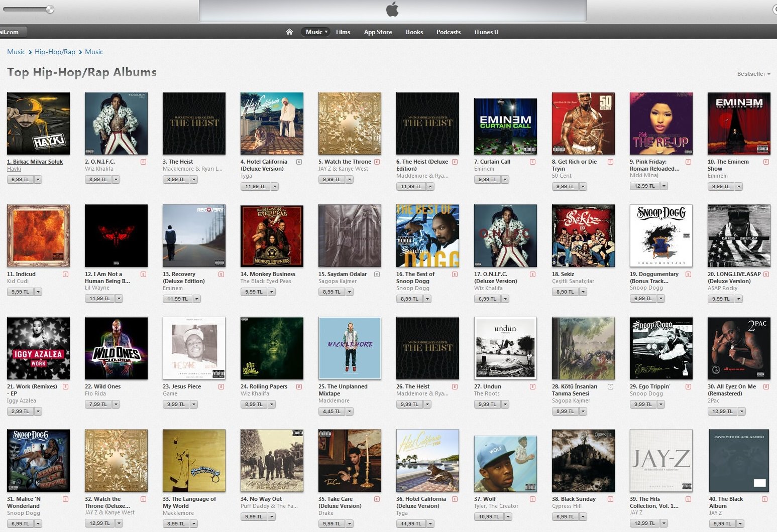Click clean badge beside Hotel California album 4
This screenshot has height=532, width=777.
coord(299,162)
